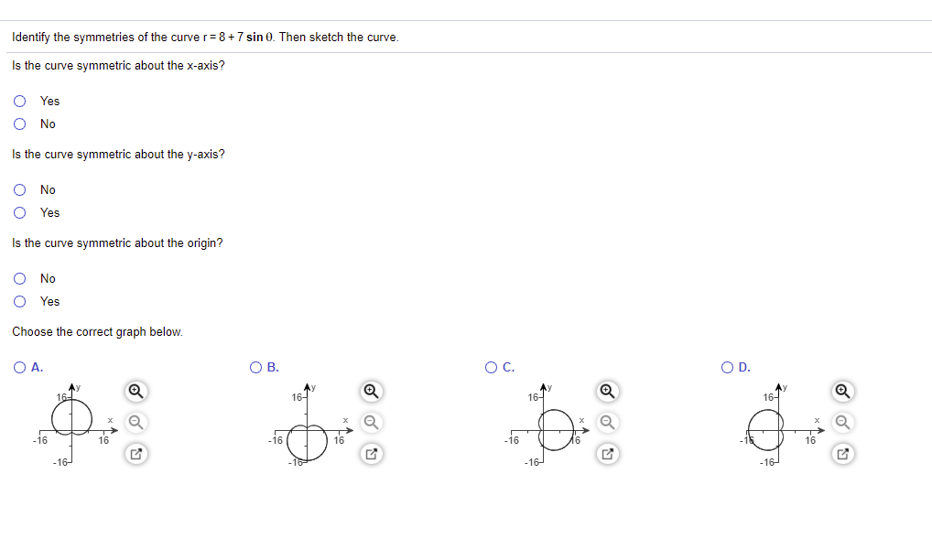
Task: Launch enlarged view of graph B
Action: (x=370, y=454)
